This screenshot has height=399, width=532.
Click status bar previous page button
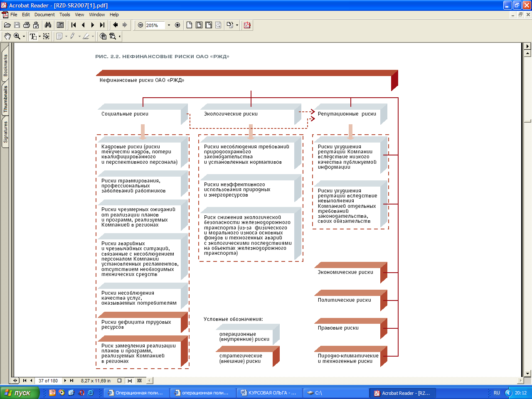click(x=31, y=380)
